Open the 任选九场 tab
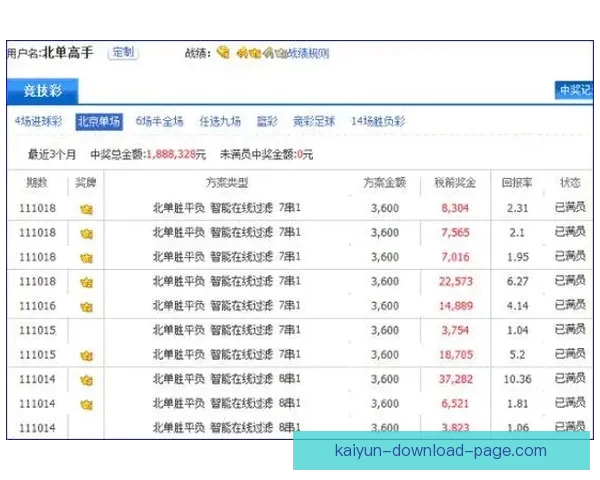This screenshot has height=480, width=600. coord(220,121)
